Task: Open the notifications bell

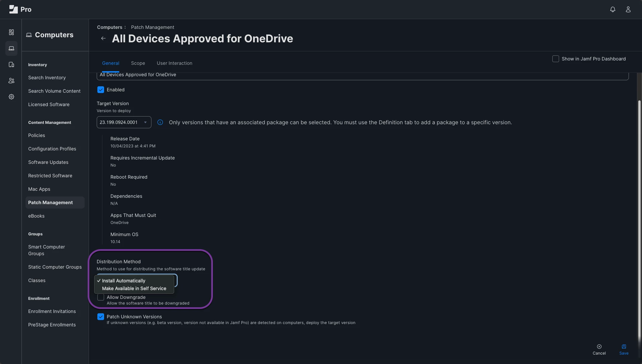Action: pos(613,9)
